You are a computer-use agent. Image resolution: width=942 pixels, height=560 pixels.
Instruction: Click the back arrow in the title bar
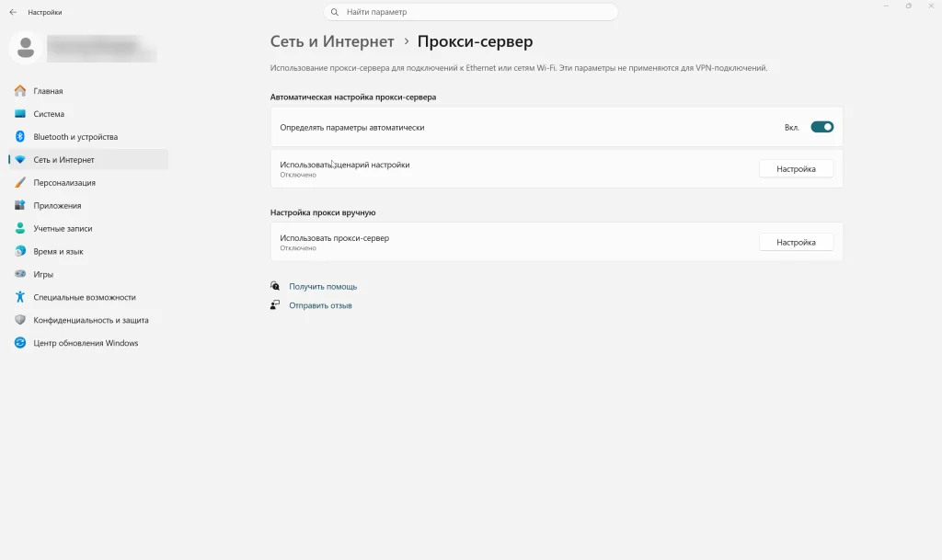(x=13, y=12)
